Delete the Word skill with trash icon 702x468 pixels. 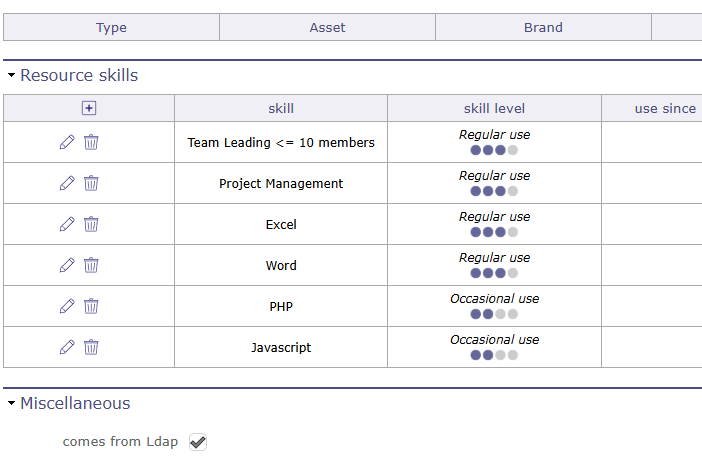pyautogui.click(x=91, y=265)
